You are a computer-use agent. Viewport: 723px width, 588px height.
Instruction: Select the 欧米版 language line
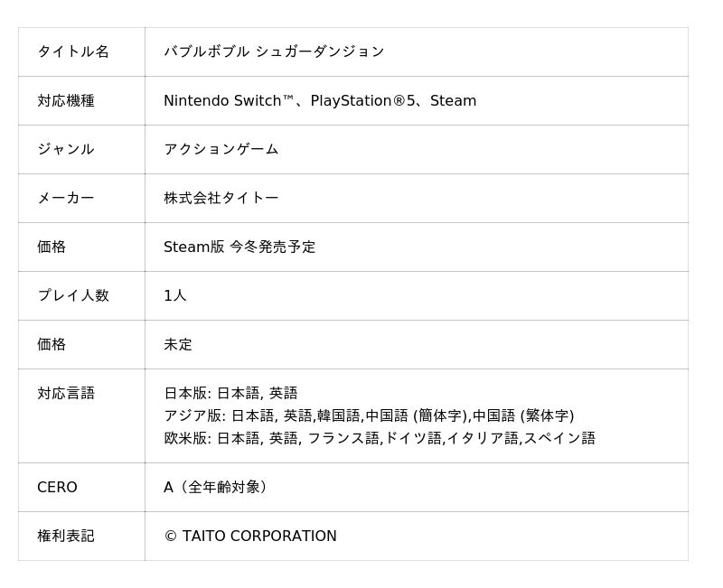(x=380, y=438)
